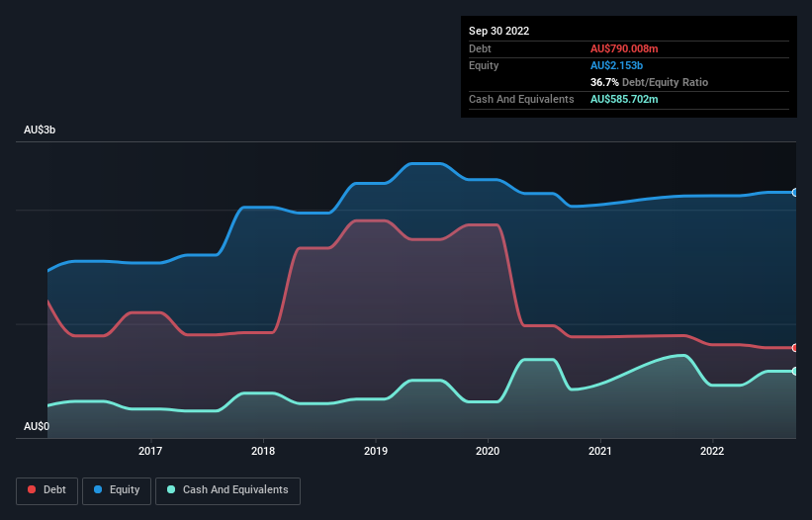Click the red Debt legend dot
The width and height of the screenshot is (812, 520).
click(x=32, y=489)
